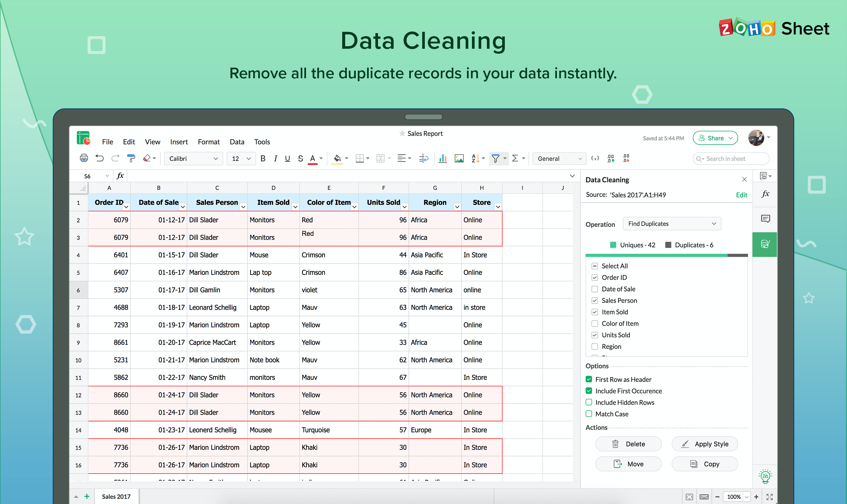Open the Region column filter dropdown
Image resolution: width=847 pixels, height=504 pixels.
[457, 207]
